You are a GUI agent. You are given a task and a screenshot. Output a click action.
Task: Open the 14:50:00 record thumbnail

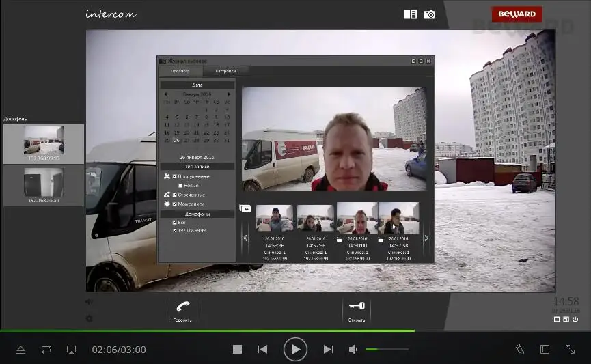click(x=357, y=218)
